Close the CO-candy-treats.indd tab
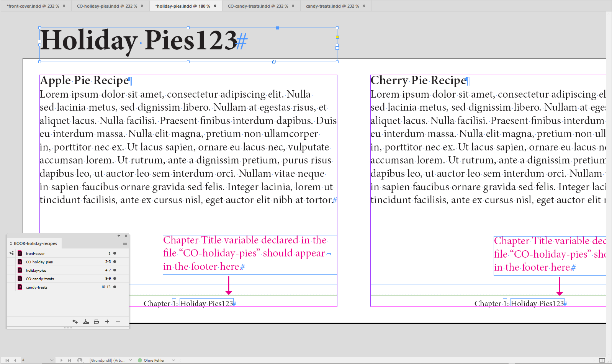Image resolution: width=612 pixels, height=364 pixels. [x=293, y=6]
